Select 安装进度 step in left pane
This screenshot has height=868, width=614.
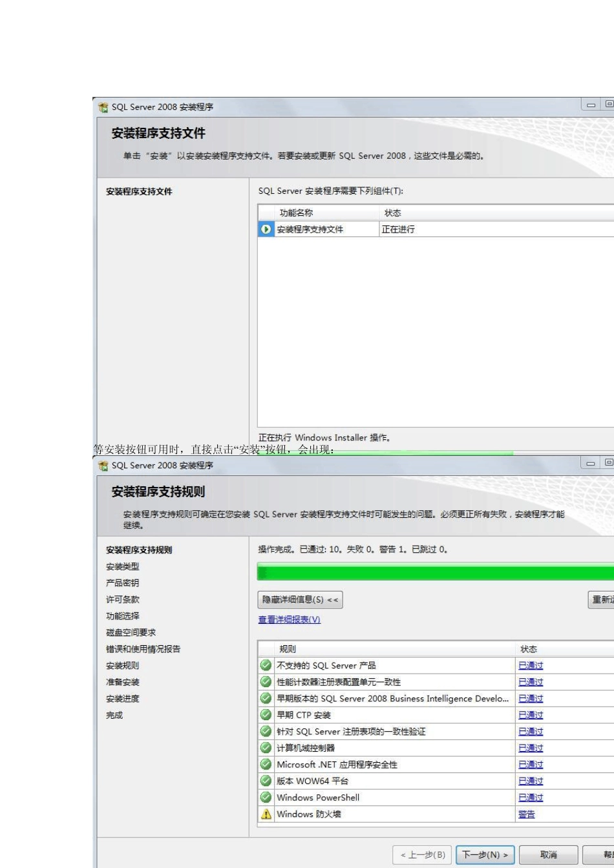(123, 699)
